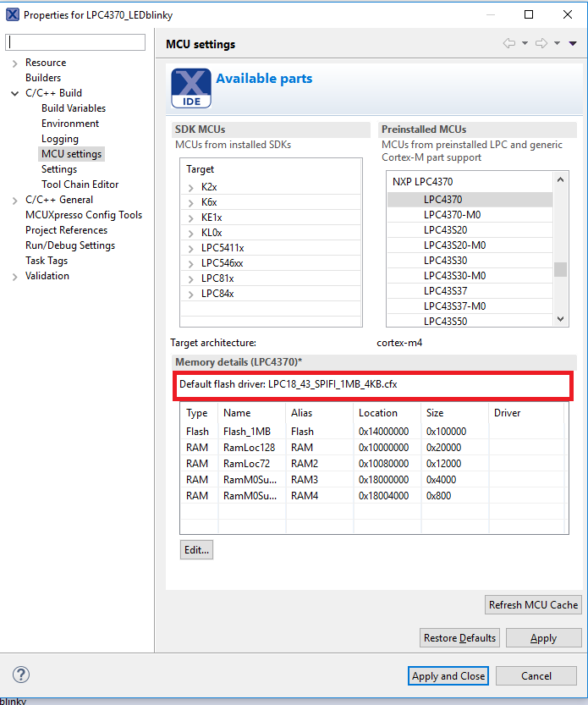Expand the C/C++ General node
The image size is (588, 705).
(x=15, y=201)
